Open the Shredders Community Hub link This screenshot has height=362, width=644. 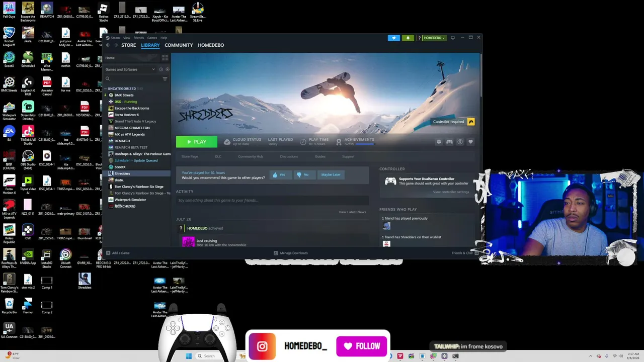point(251,156)
